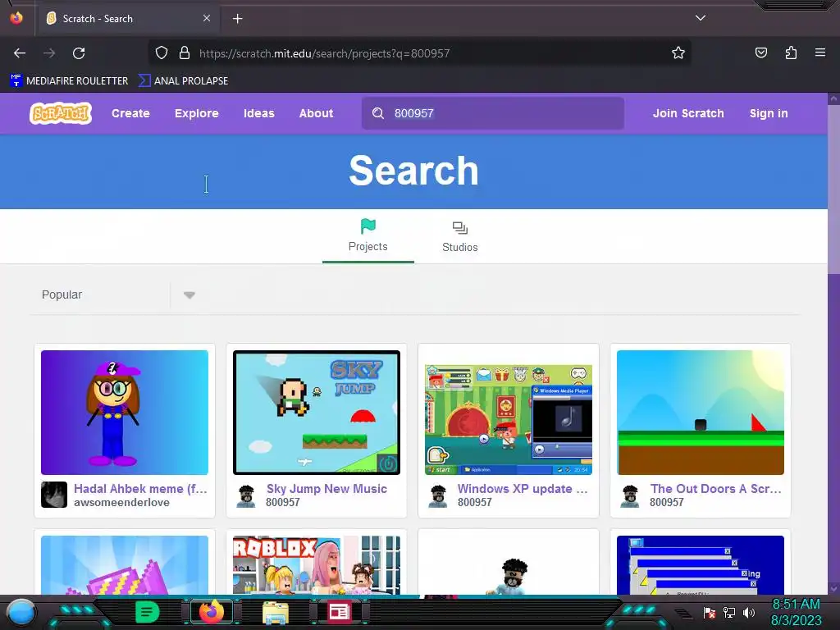840x630 pixels.
Task: Open the Sky Jump game thumbnail
Action: pyautogui.click(x=317, y=413)
